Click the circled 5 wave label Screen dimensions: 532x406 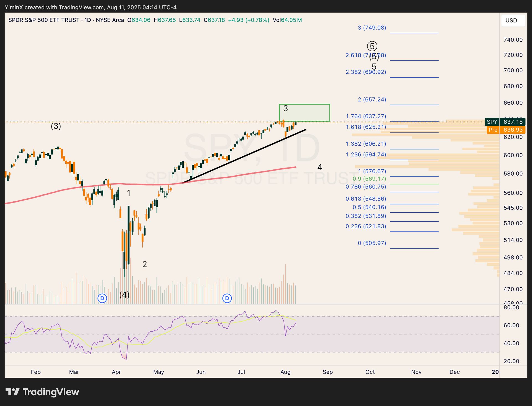pyautogui.click(x=372, y=46)
